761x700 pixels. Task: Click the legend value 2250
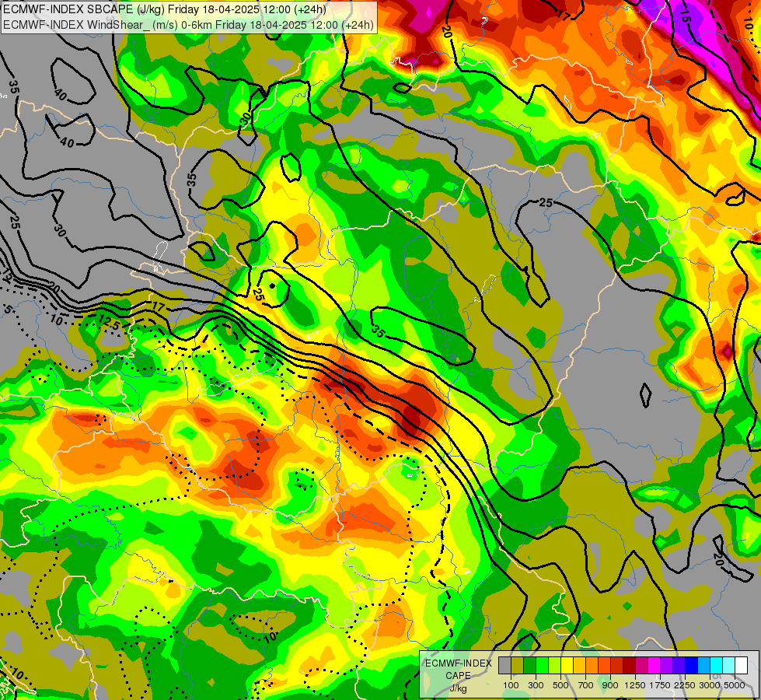pos(685,685)
